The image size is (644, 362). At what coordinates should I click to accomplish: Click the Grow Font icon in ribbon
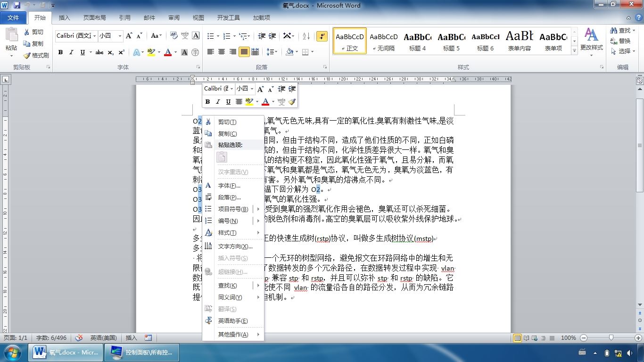[129, 36]
